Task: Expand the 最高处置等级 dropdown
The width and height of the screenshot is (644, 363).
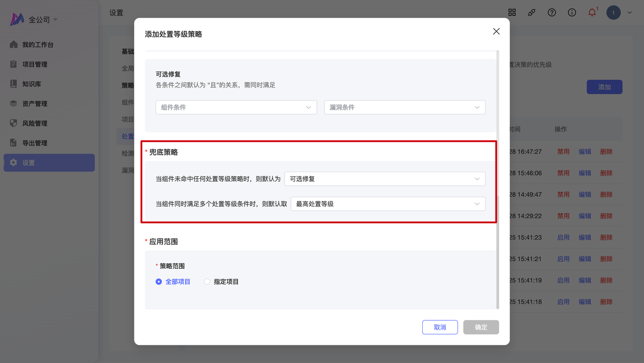Action: click(387, 204)
